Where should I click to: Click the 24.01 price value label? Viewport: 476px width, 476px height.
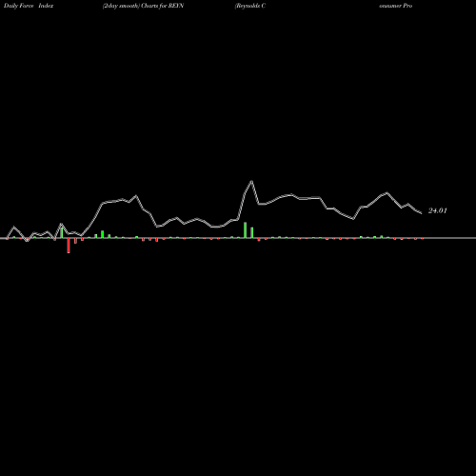tap(438, 211)
